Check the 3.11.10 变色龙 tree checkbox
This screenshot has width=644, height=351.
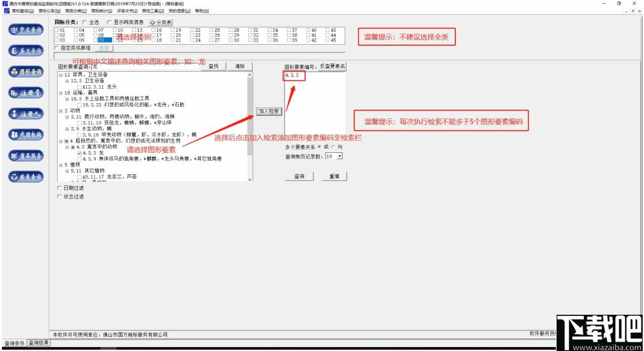[79, 123]
